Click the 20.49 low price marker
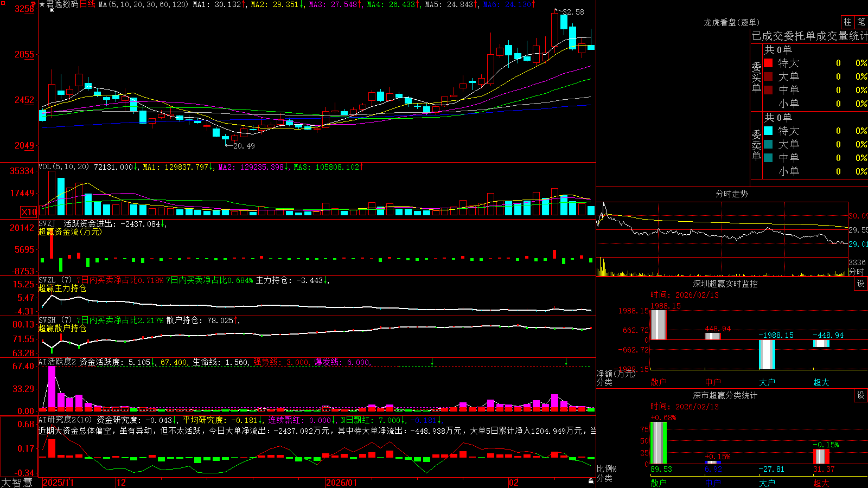 [244, 146]
